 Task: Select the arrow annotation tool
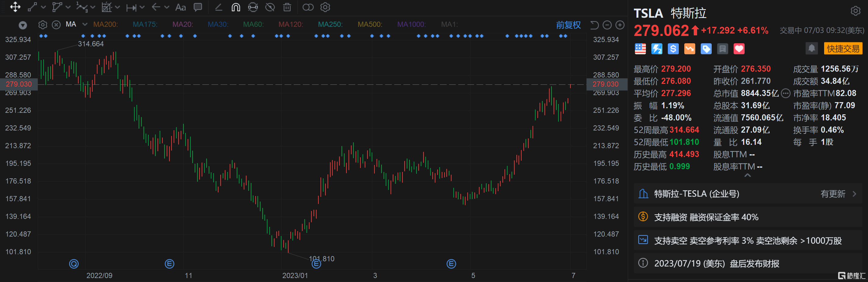[x=156, y=7]
